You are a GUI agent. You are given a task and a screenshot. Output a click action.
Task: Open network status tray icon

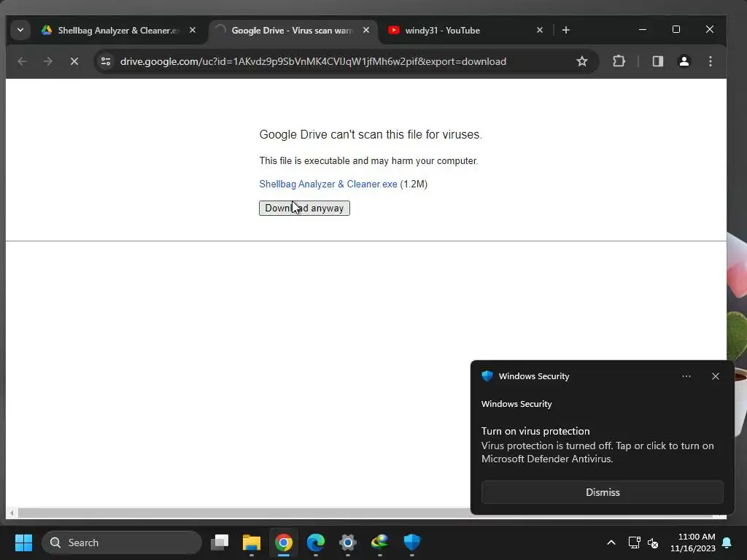point(634,542)
